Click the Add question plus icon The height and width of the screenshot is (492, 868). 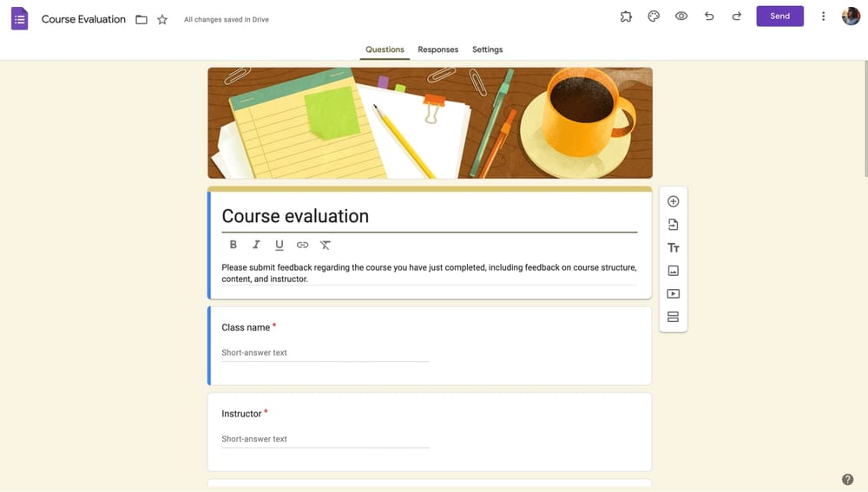(673, 201)
